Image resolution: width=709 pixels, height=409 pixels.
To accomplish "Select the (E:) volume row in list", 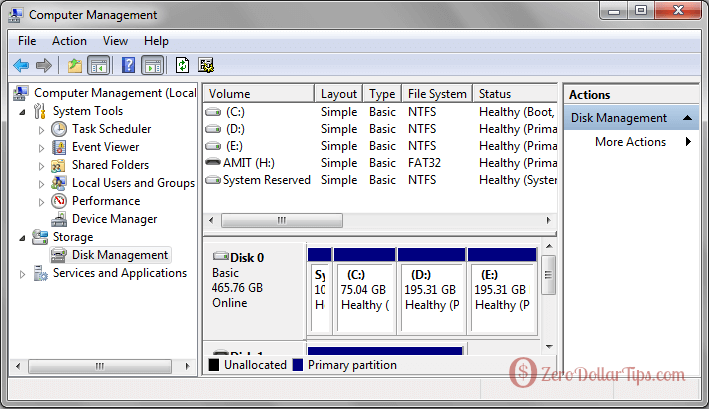I will pos(380,146).
